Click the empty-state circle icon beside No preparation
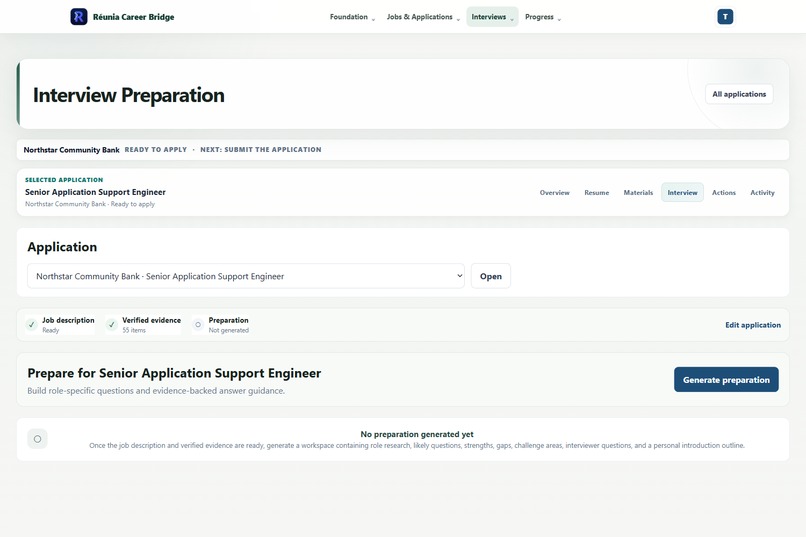The width and height of the screenshot is (806, 537). click(38, 439)
